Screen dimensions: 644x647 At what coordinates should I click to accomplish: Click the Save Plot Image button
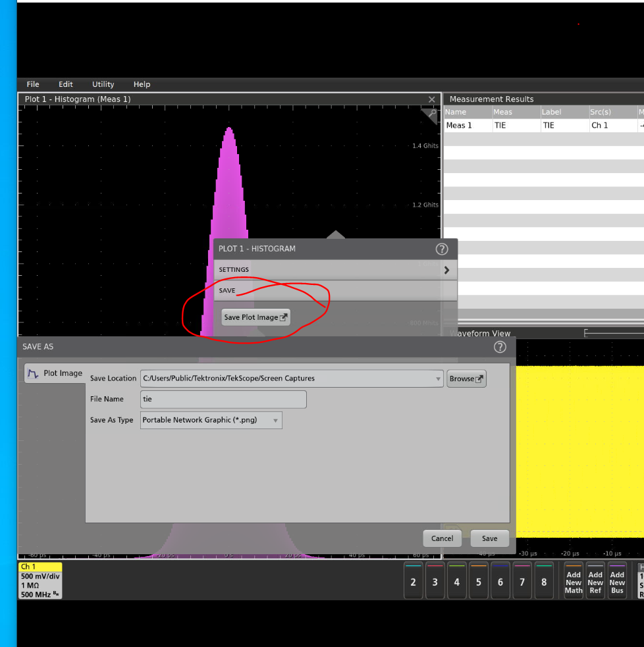tap(255, 317)
